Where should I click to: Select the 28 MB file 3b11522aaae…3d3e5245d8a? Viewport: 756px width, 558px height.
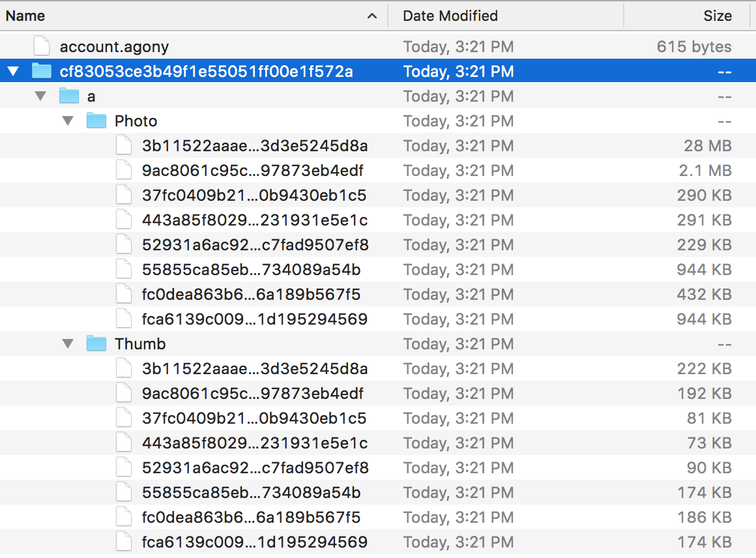pos(255,145)
